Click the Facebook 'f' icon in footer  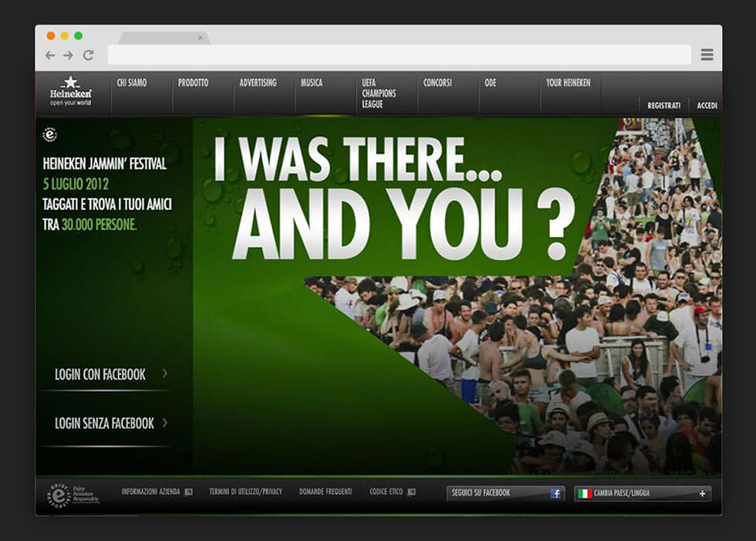pos(556,493)
